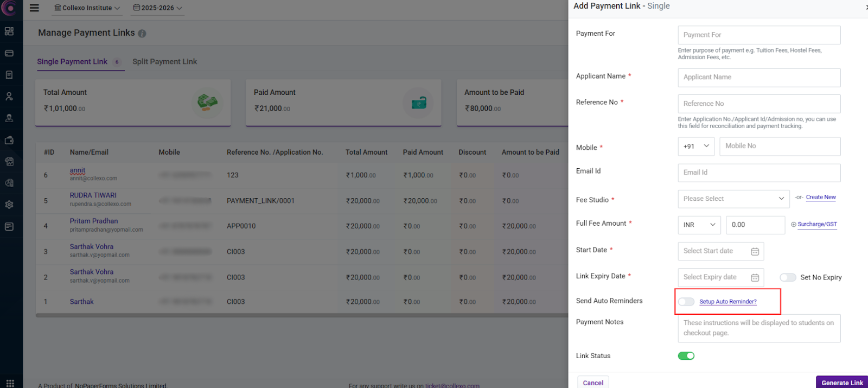Open the ticket@collexo.com support link

(452, 385)
